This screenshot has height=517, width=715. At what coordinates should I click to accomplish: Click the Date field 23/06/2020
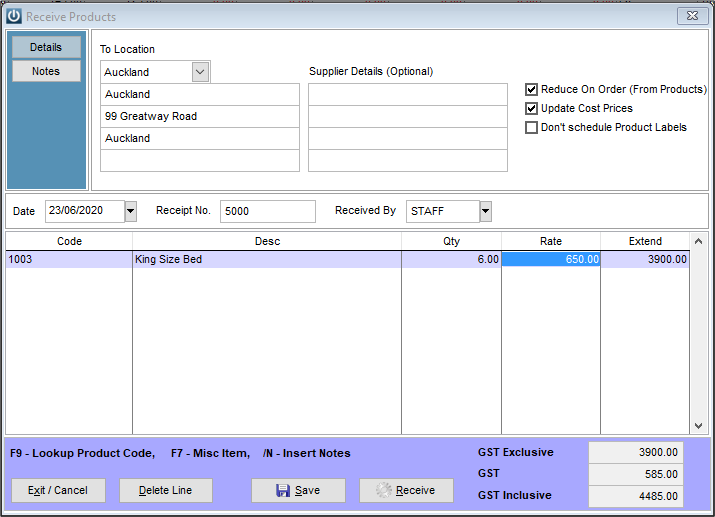[85, 211]
